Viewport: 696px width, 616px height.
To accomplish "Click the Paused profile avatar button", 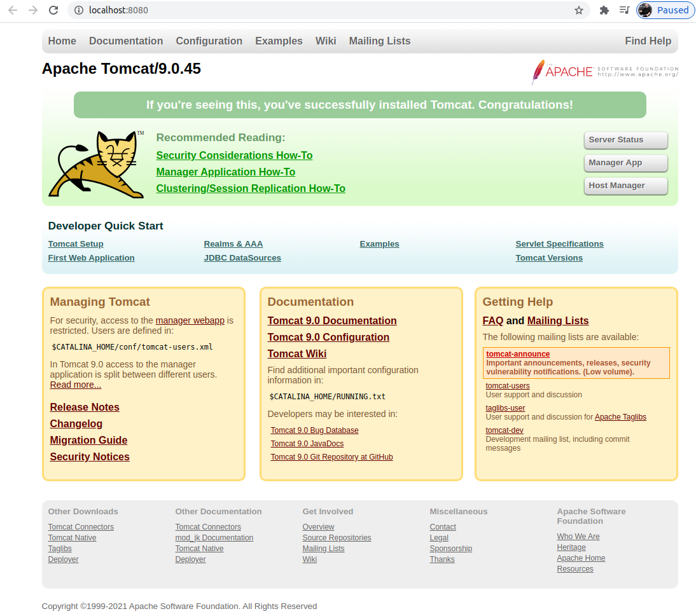I will (x=665, y=10).
